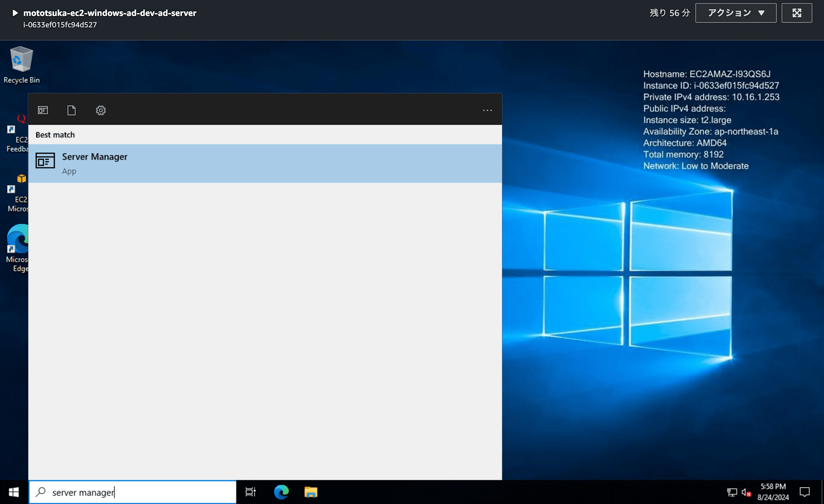Screen dimensions: 824x504
Task: Click the Windows Start button
Action: point(14,492)
